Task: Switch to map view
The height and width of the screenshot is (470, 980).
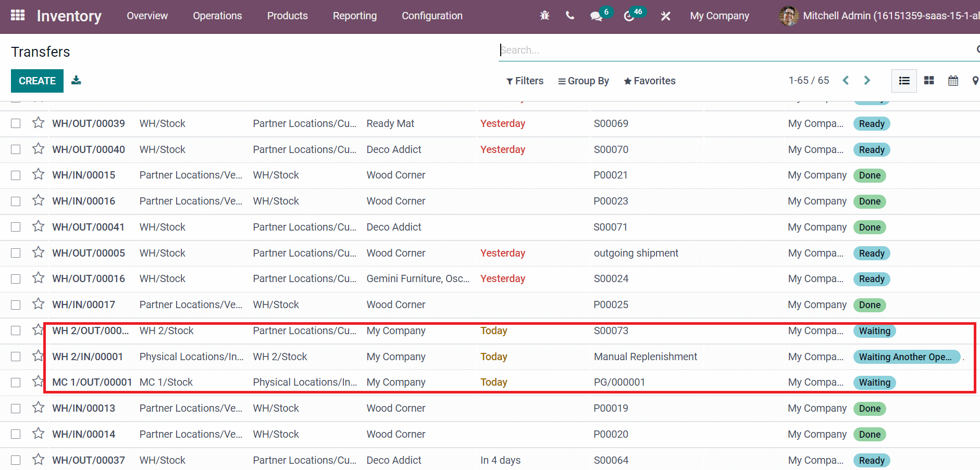Action: click(x=975, y=81)
